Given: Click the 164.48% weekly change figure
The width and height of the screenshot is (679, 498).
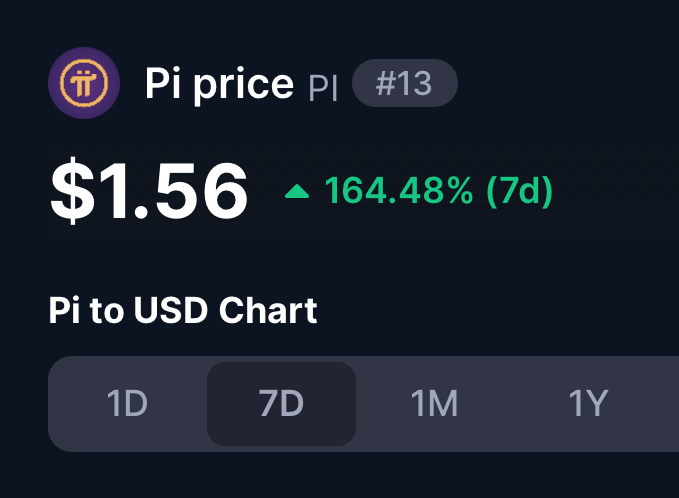Looking at the screenshot, I should [399, 190].
